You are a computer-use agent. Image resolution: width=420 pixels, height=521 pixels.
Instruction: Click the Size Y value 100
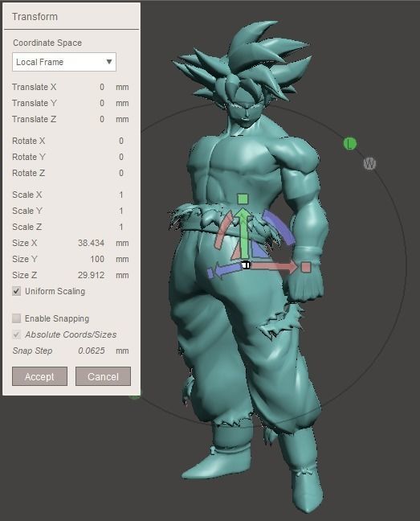[x=97, y=259]
